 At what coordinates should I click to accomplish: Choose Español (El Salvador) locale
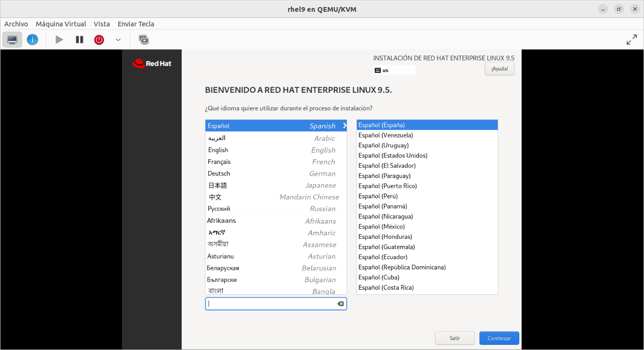[427, 165]
